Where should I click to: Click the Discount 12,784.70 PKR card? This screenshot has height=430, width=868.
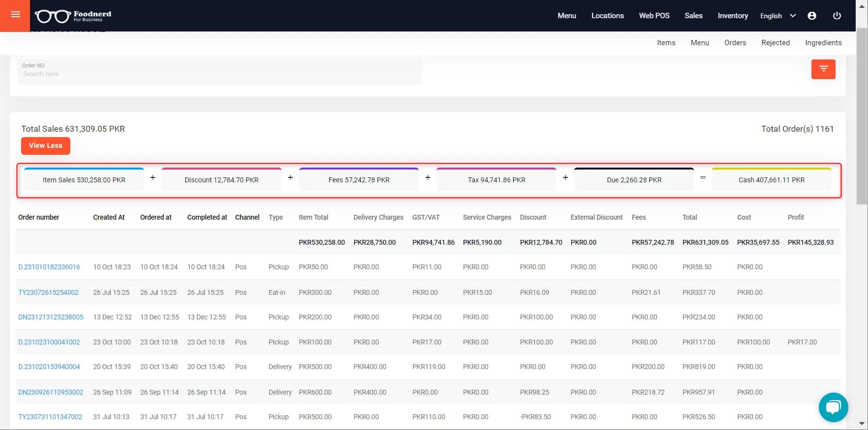coord(222,179)
